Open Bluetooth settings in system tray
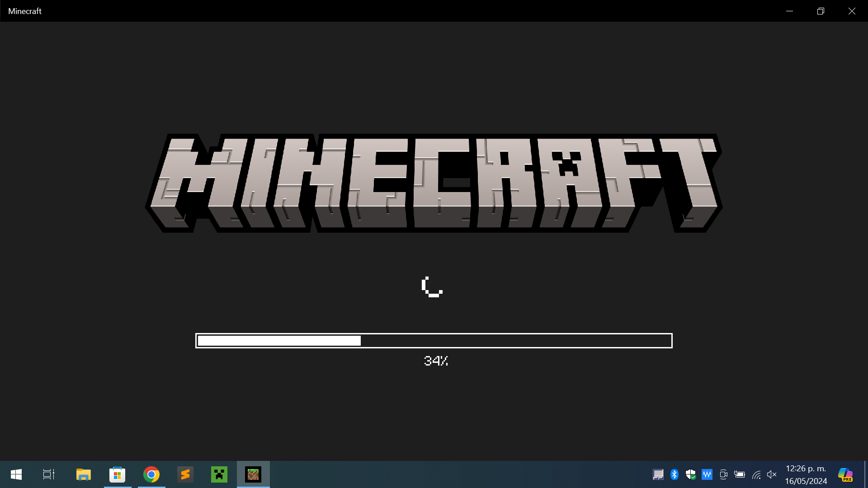The width and height of the screenshot is (868, 488). coord(674,474)
